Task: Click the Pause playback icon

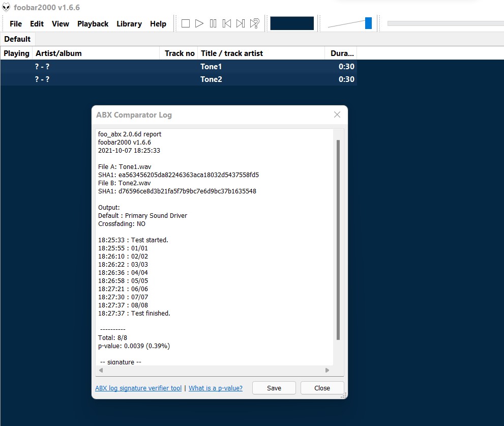Action: [x=213, y=23]
